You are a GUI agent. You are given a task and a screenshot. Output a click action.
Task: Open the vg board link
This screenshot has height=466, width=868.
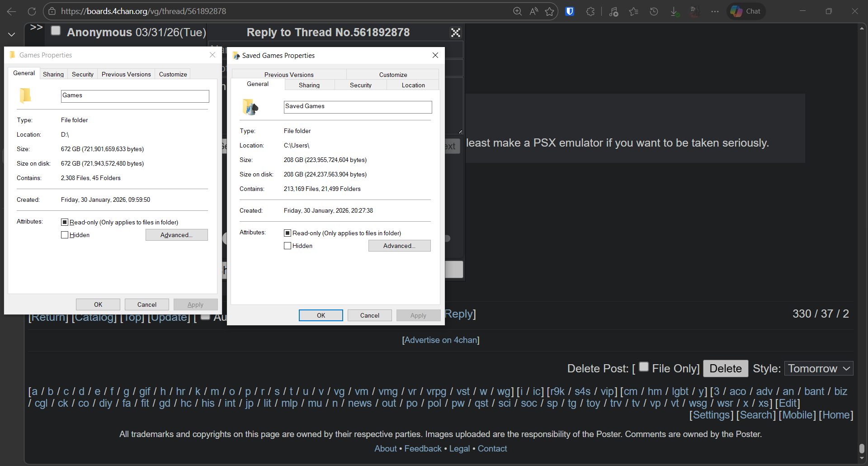pos(339,392)
